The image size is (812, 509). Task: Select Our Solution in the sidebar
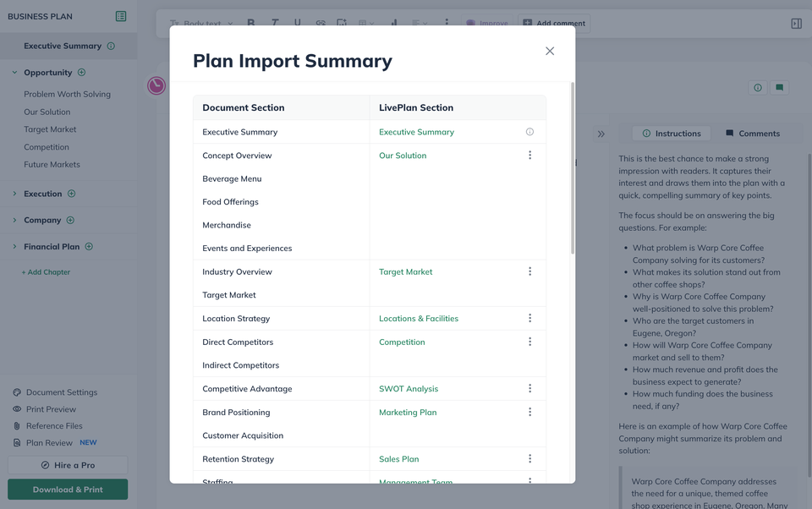click(47, 112)
